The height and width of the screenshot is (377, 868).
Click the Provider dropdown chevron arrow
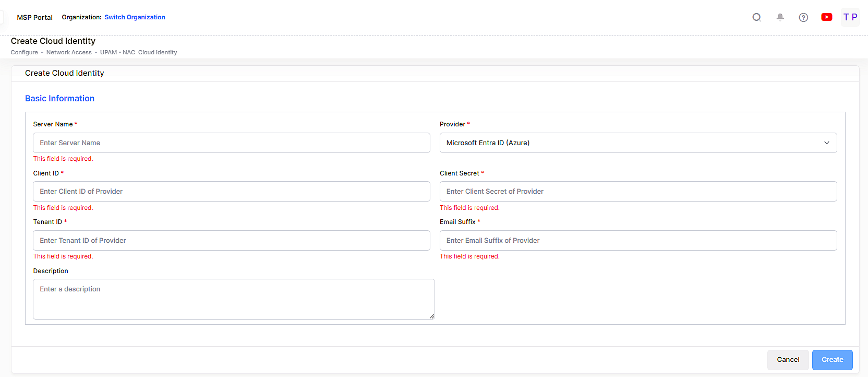pyautogui.click(x=827, y=143)
